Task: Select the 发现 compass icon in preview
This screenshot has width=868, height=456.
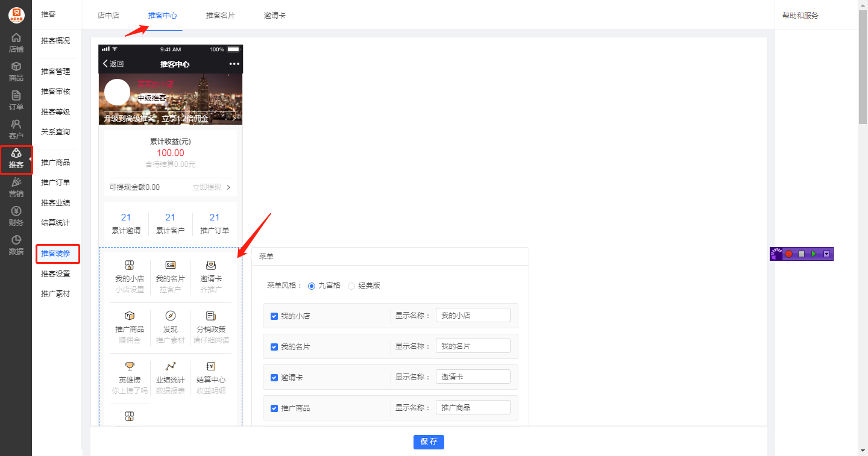Action: click(171, 316)
